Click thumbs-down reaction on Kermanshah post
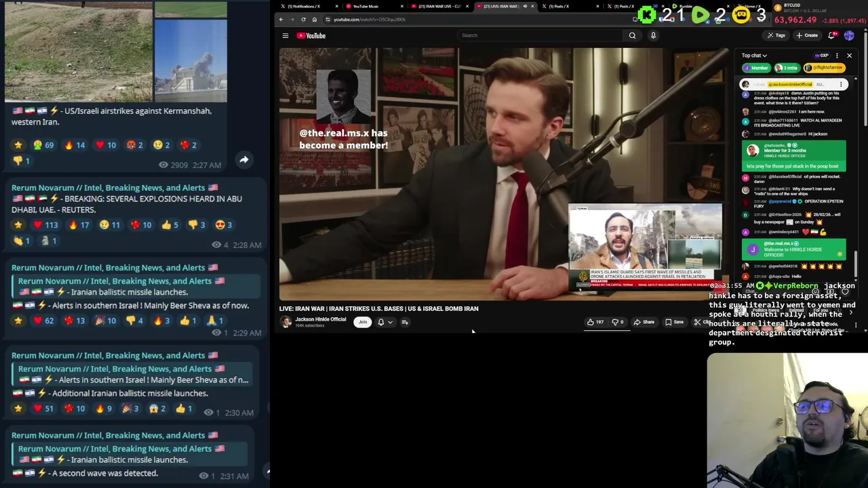868x488 pixels. [22, 161]
